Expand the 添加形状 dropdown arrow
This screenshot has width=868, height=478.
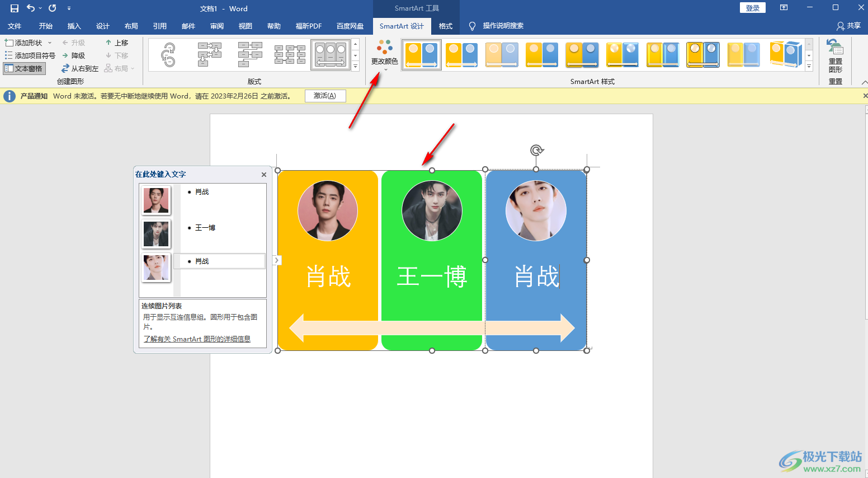click(x=50, y=43)
